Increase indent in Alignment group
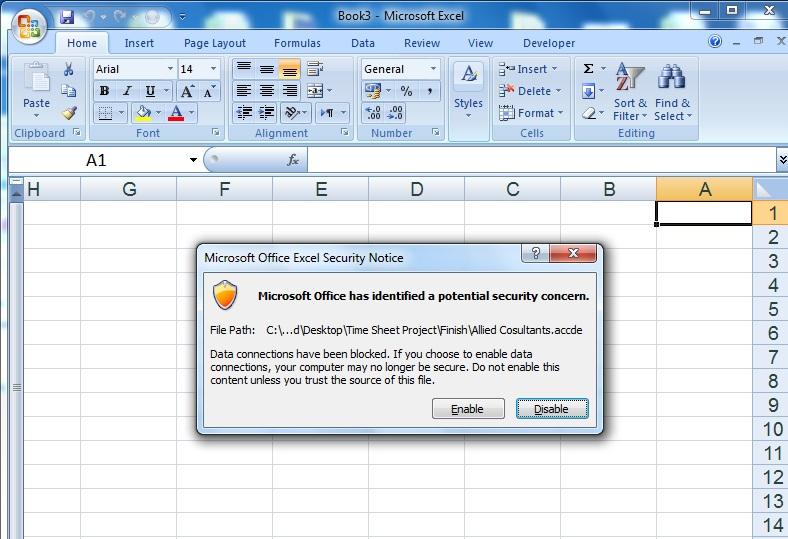This screenshot has width=788, height=539. point(267,113)
